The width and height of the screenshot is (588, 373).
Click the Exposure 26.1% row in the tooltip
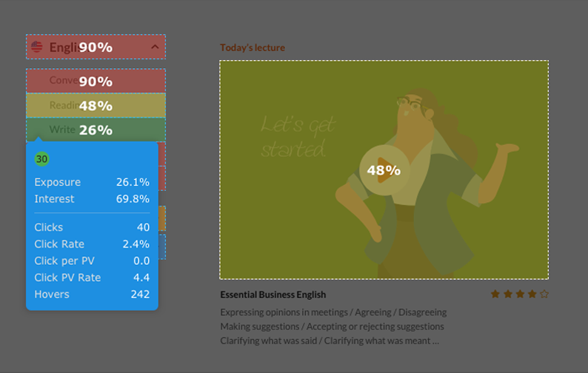(92, 182)
